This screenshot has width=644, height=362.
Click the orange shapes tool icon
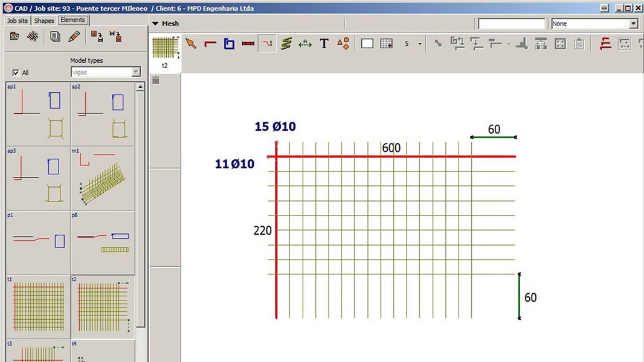click(x=343, y=43)
